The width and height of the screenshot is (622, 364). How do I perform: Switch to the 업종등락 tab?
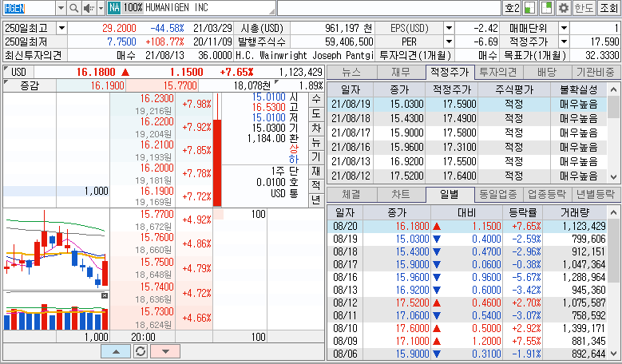(x=547, y=194)
